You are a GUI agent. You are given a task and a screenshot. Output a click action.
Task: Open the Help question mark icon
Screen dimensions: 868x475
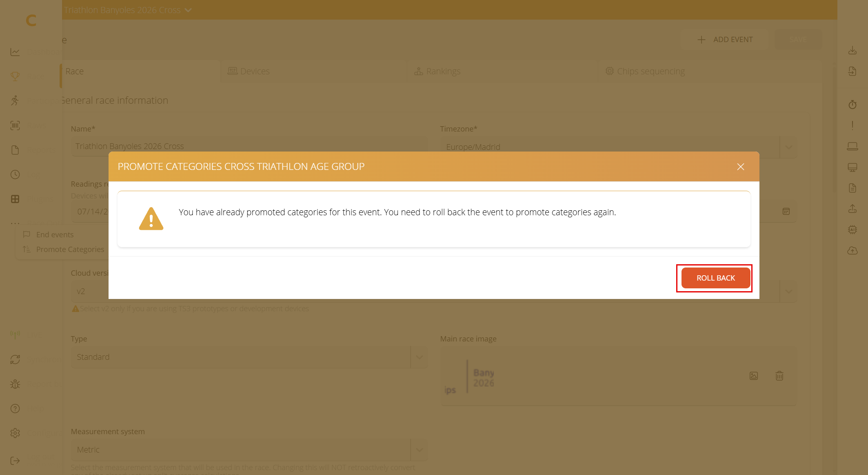coord(15,408)
